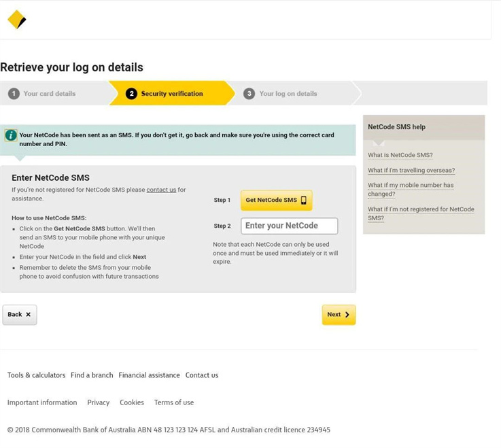501x448 pixels.
Task: Open Contact us footer link
Action: tap(202, 375)
